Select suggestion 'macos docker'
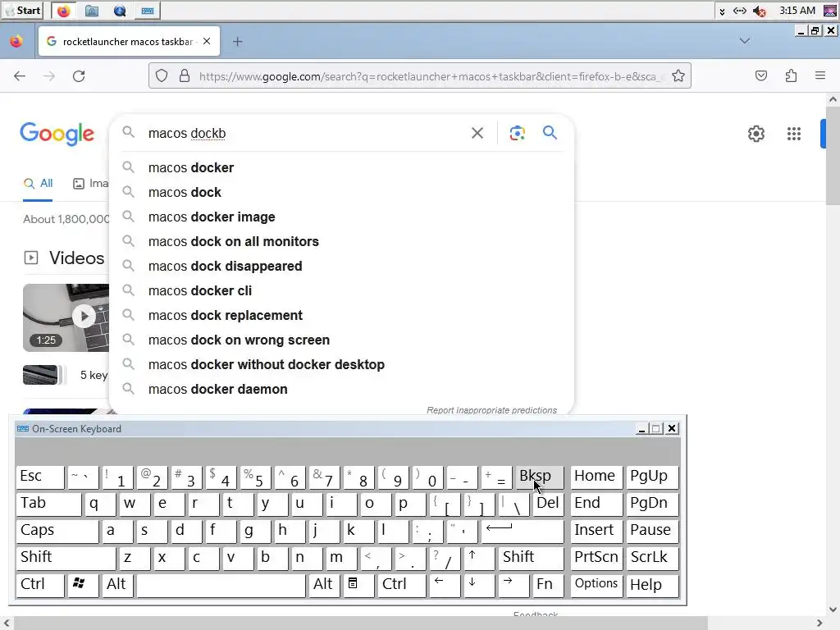Image resolution: width=840 pixels, height=630 pixels. click(341, 167)
